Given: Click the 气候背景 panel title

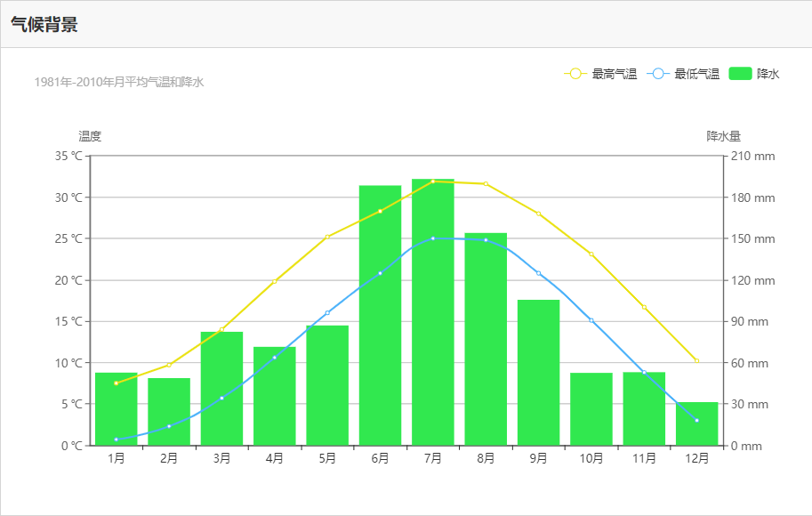Looking at the screenshot, I should [44, 25].
